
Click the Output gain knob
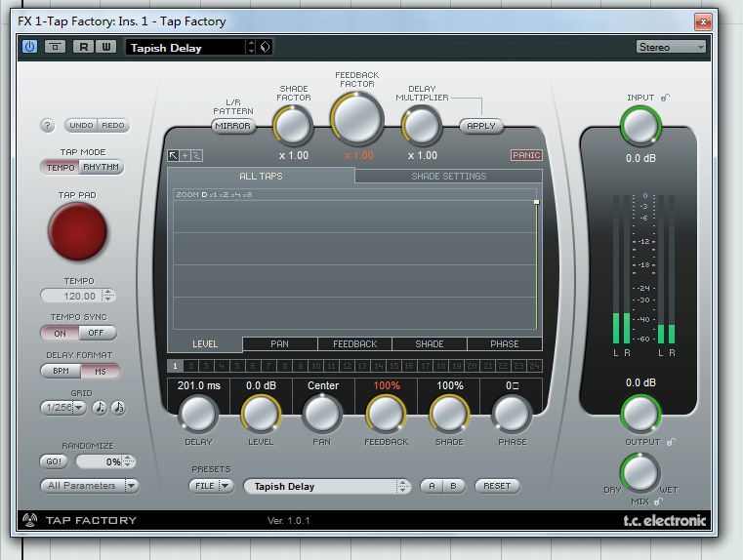click(x=640, y=414)
